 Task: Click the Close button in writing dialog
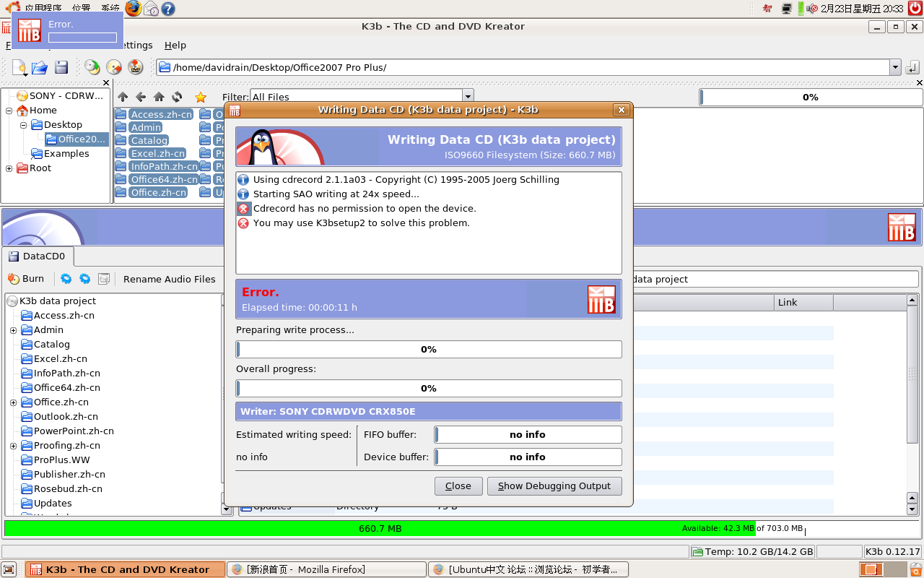coord(458,486)
